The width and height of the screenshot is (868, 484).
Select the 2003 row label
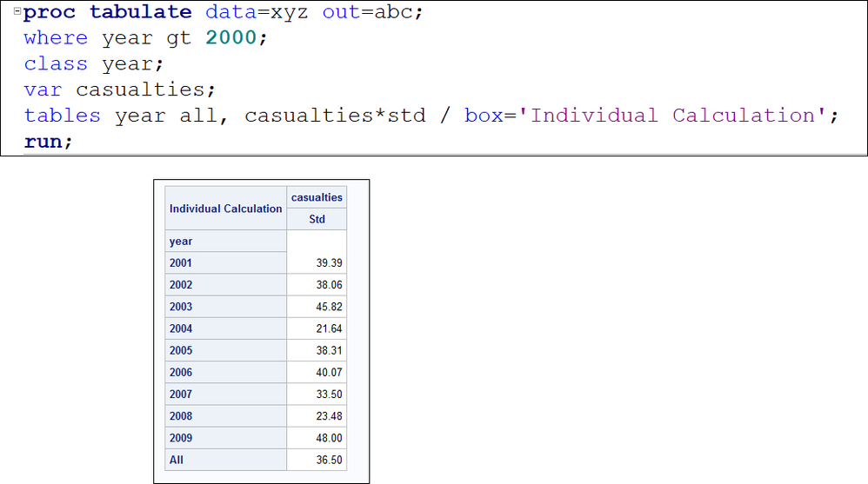pos(226,307)
